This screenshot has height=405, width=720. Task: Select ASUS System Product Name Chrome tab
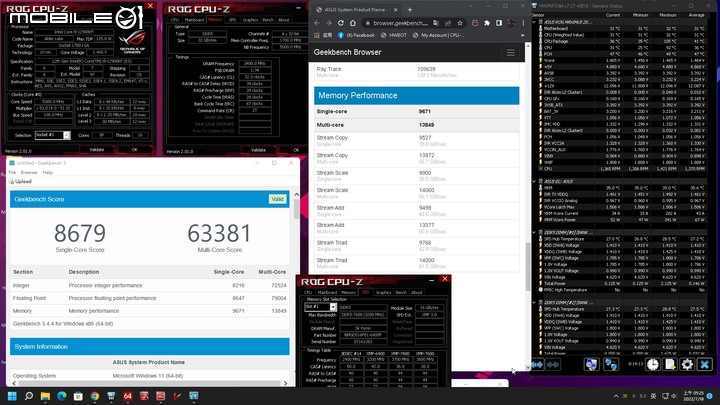pyautogui.click(x=356, y=9)
